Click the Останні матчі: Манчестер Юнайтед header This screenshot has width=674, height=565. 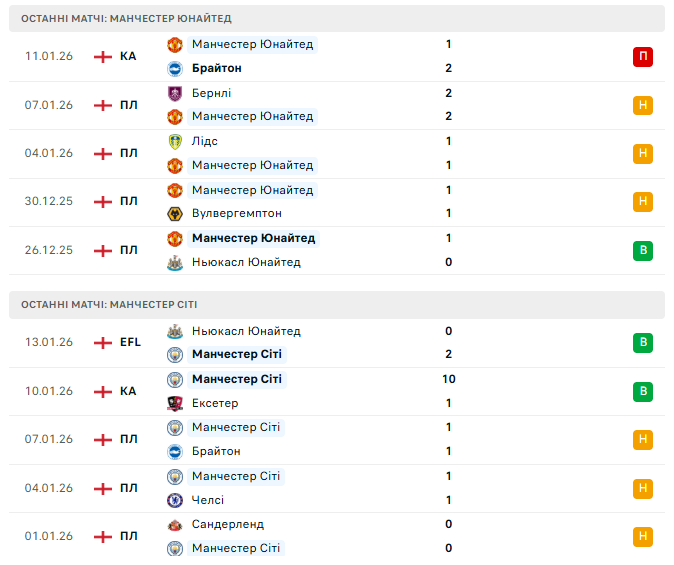(126, 19)
